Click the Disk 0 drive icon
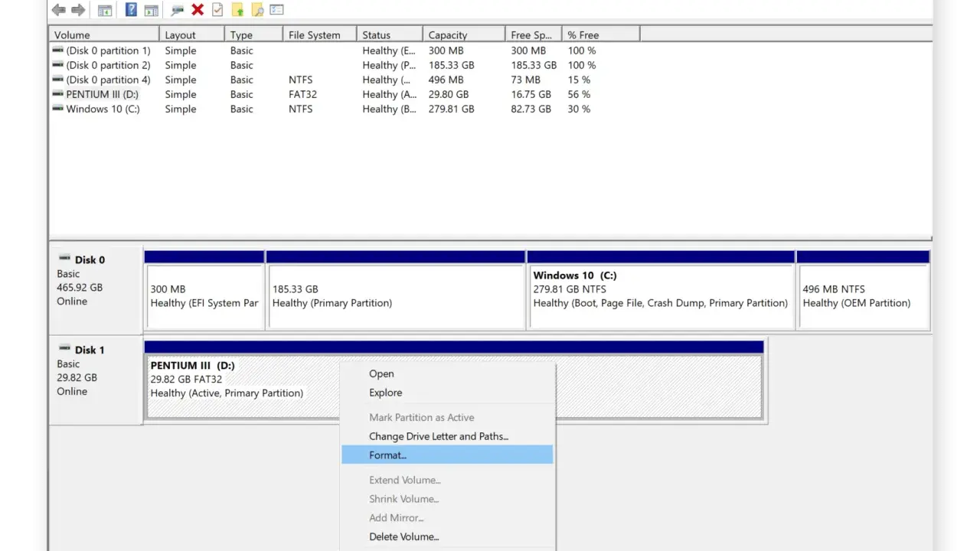This screenshot has width=980, height=551. coord(64,259)
